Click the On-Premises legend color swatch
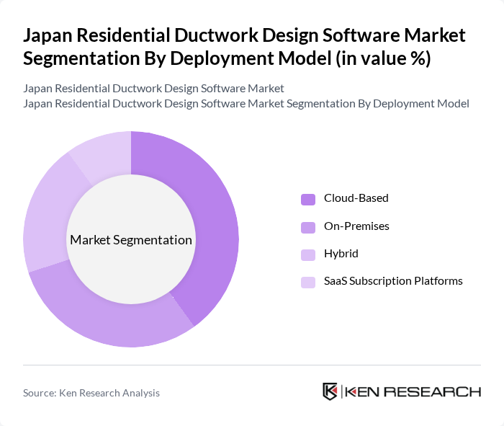 point(308,227)
